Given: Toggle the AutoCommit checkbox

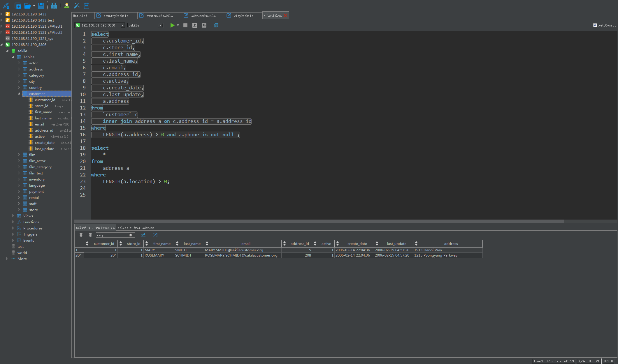Looking at the screenshot, I should (x=595, y=25).
